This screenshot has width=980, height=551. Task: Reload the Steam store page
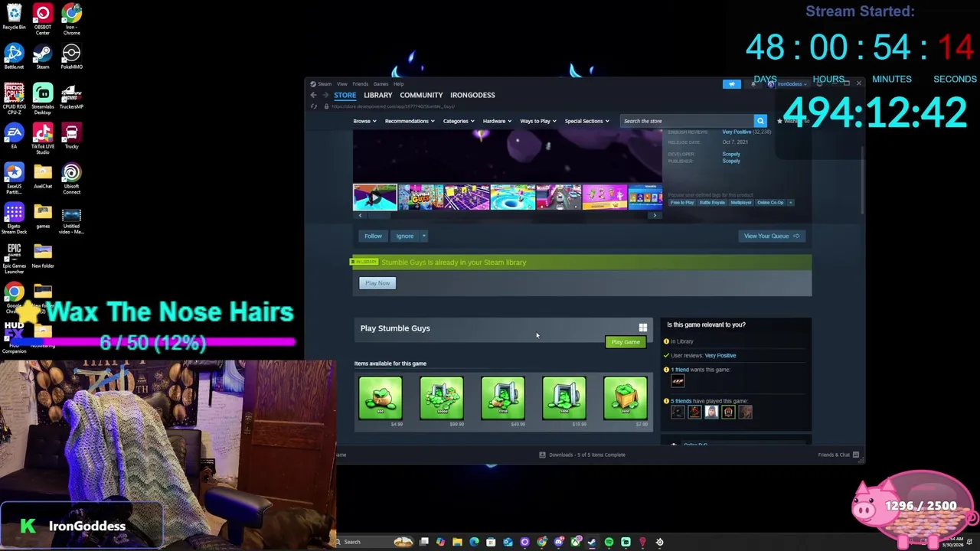314,106
